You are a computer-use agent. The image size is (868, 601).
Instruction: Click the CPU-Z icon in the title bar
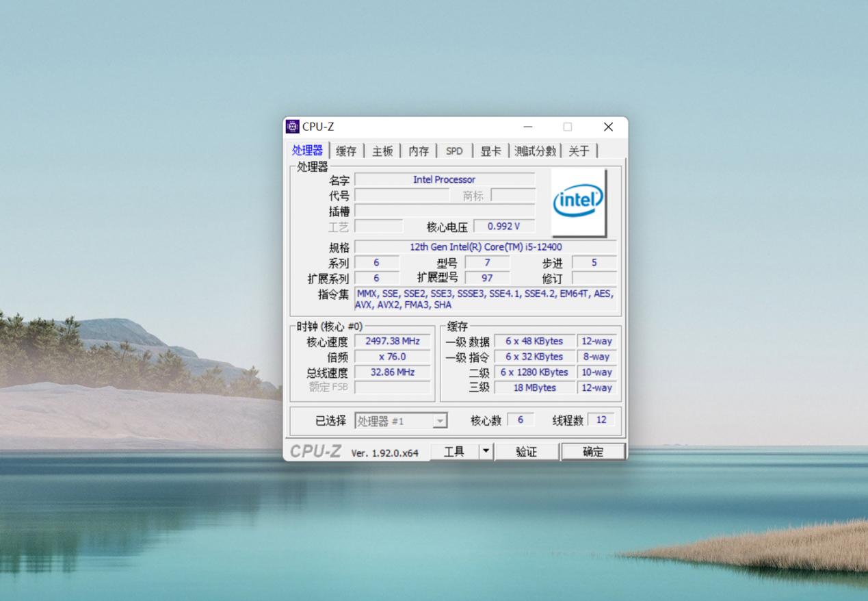tap(292, 126)
